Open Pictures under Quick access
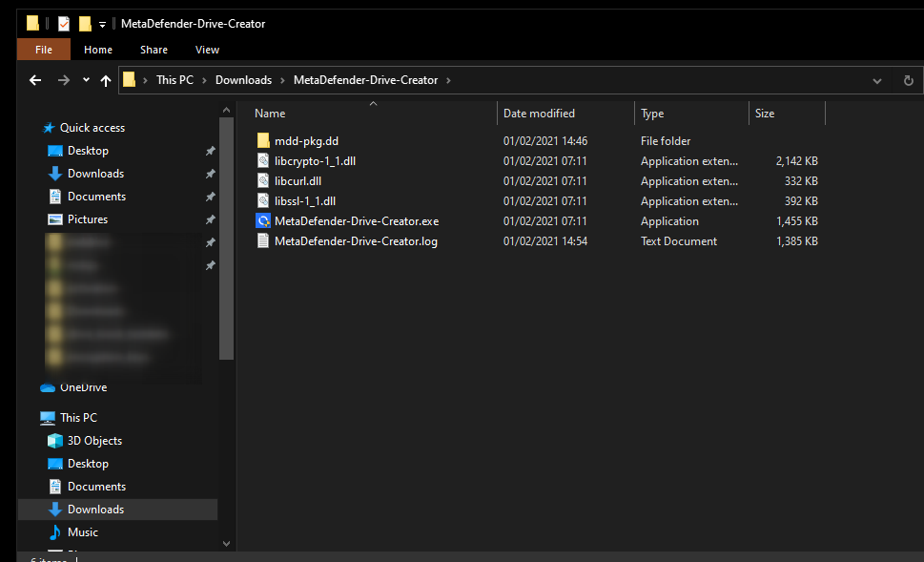Screen dimensions: 924x562 pyautogui.click(x=87, y=219)
